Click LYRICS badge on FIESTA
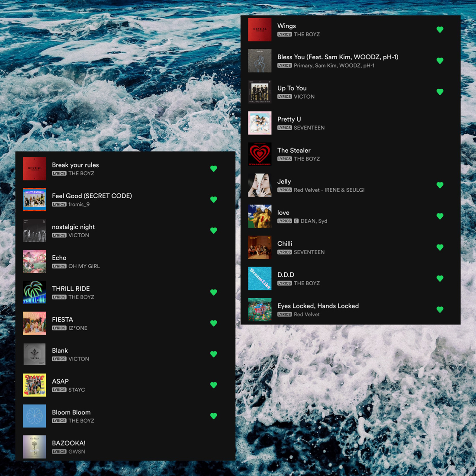Image resolution: width=476 pixels, height=476 pixels. [59, 328]
